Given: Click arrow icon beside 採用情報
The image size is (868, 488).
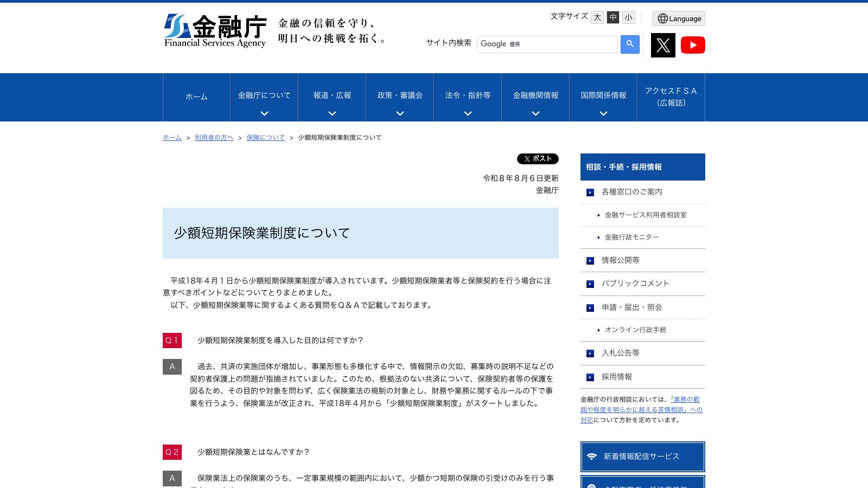Looking at the screenshot, I should click(x=590, y=377).
